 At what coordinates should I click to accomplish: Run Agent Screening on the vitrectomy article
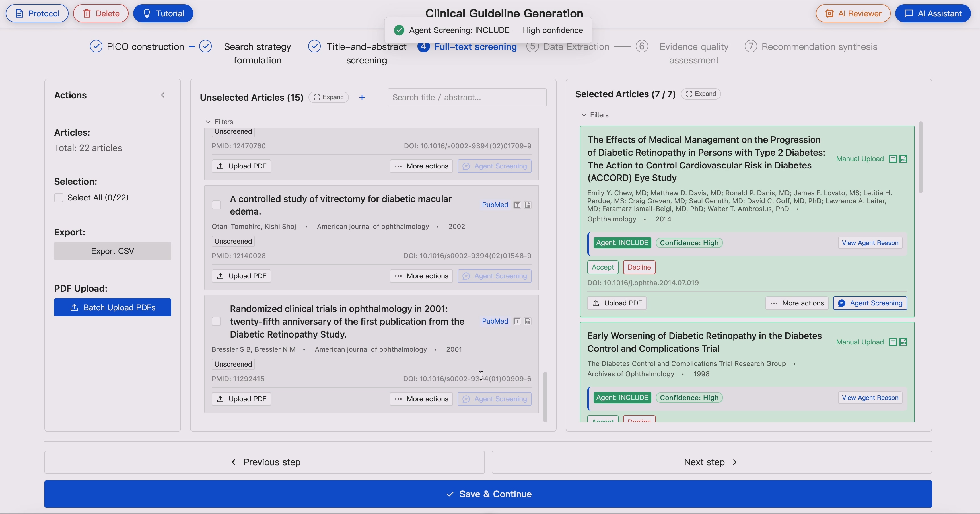click(495, 276)
